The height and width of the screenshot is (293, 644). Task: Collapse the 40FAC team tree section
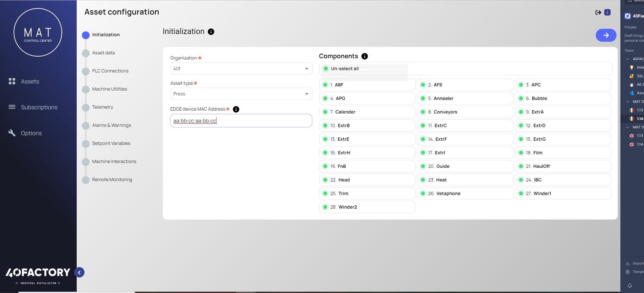point(628,59)
